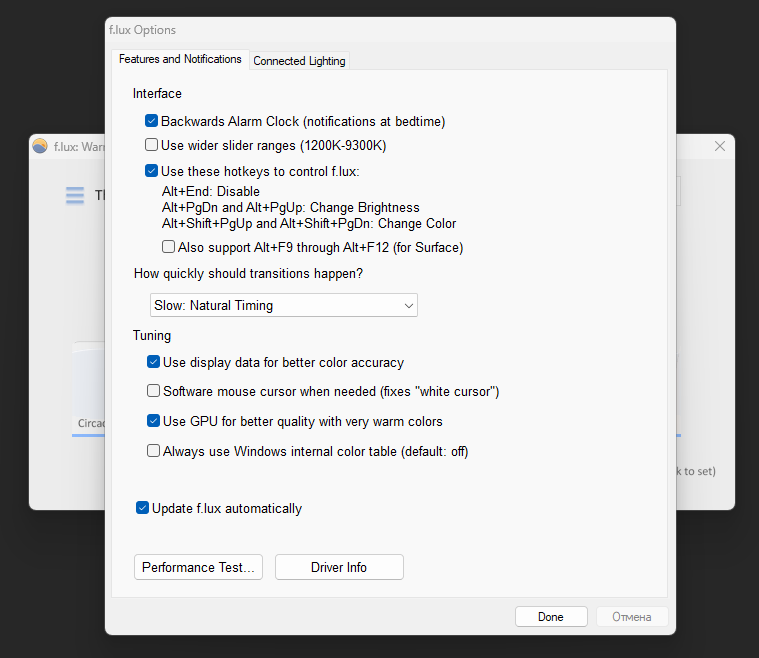
Task: Open the transition speed dropdown
Action: 284,305
